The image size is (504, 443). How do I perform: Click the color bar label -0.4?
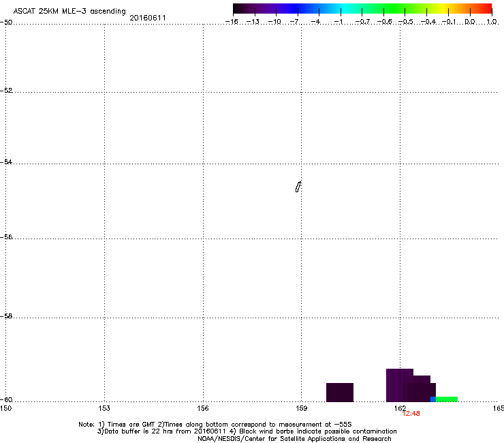click(428, 22)
